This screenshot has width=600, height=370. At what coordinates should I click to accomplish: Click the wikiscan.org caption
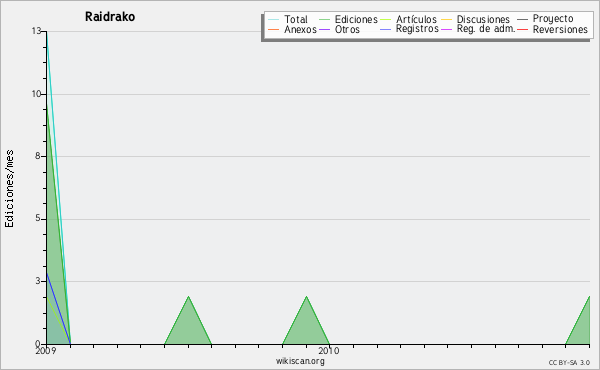coord(300,361)
